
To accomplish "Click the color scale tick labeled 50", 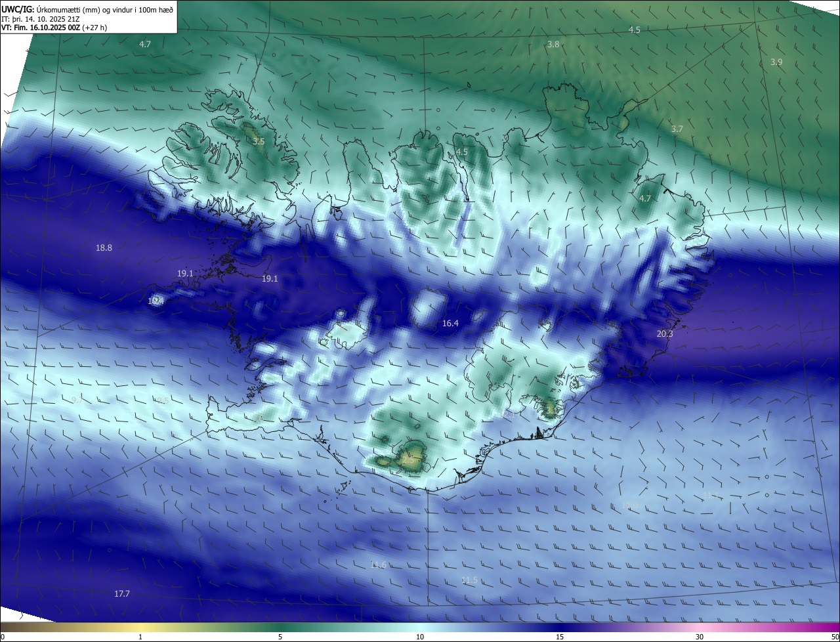I will (x=835, y=637).
